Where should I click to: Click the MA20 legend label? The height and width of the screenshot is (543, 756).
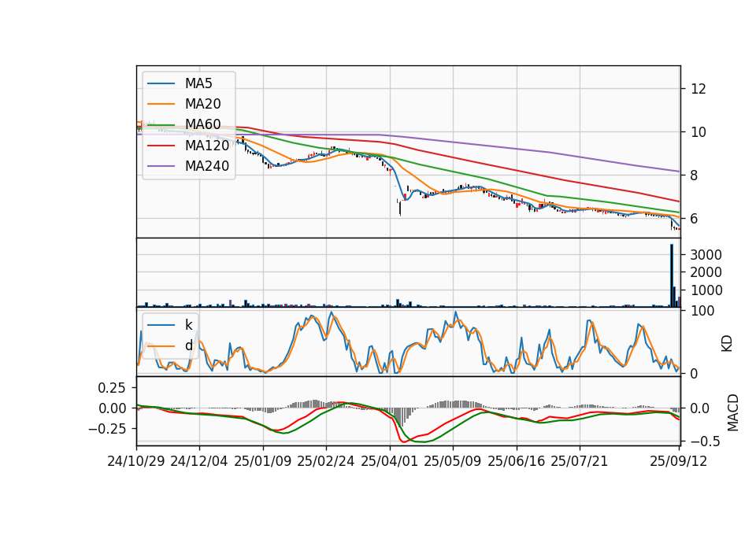202,104
